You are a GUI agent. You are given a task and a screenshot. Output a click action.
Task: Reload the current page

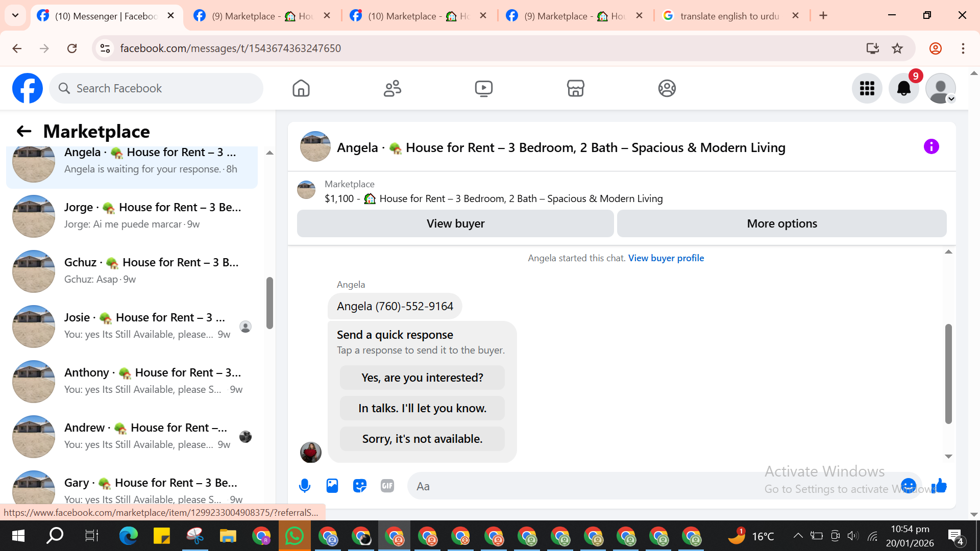(x=72, y=48)
